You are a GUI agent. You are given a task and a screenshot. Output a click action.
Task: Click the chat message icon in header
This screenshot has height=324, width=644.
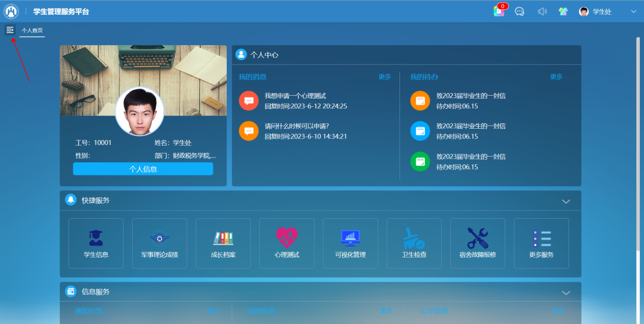click(x=519, y=12)
